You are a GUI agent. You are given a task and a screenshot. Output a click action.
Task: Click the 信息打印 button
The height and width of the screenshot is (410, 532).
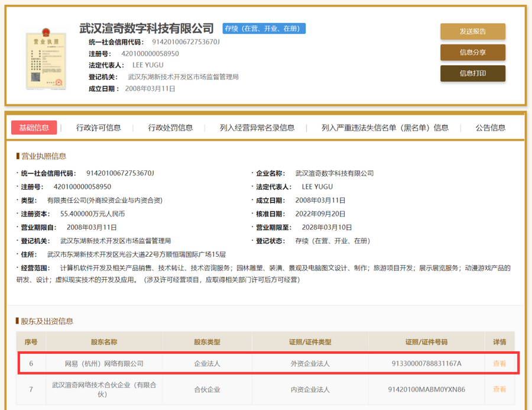(x=472, y=75)
